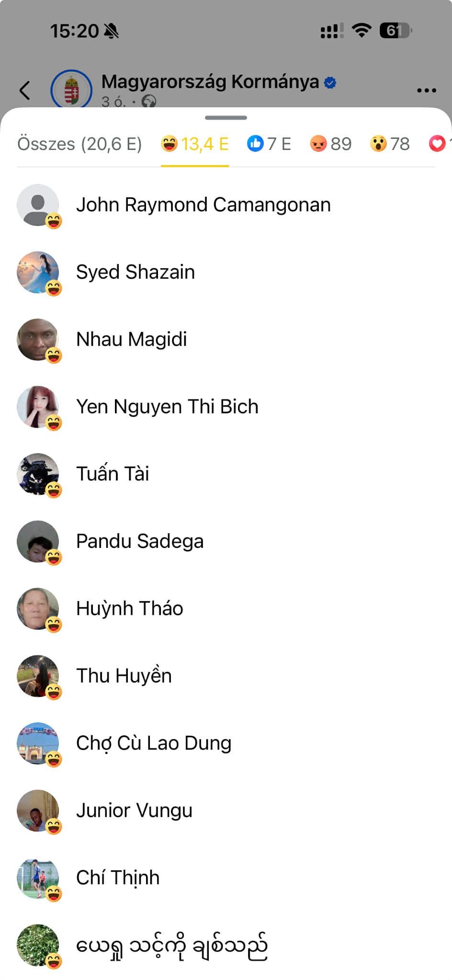This screenshot has width=452, height=980.
Task: Select the Haha reactions tab 13,4 E
Action: [195, 144]
